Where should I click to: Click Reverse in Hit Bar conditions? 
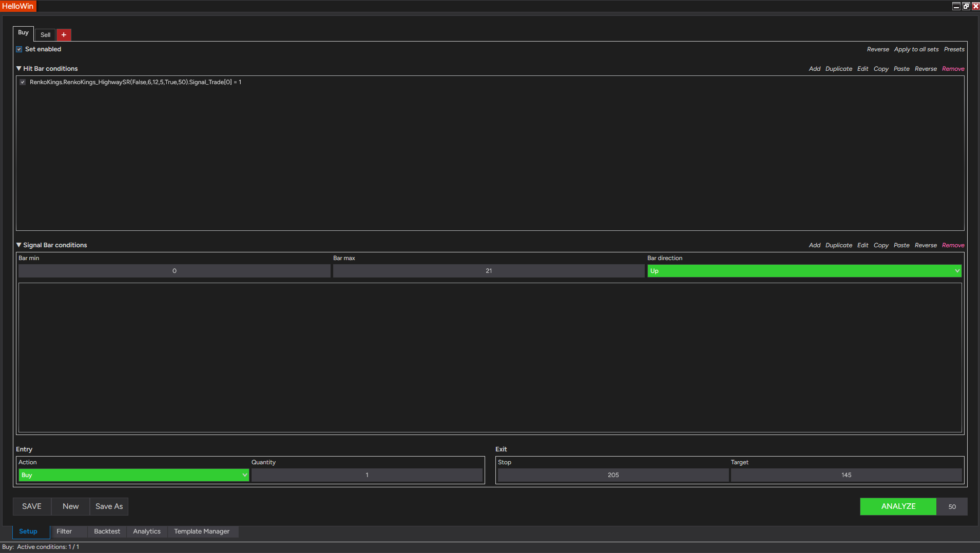point(926,69)
